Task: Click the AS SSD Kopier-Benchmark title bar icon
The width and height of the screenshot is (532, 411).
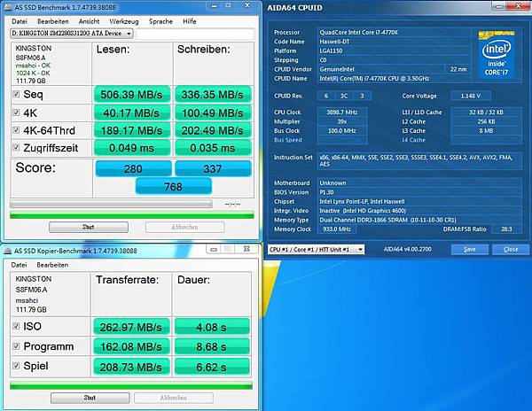Action: coord(7,251)
